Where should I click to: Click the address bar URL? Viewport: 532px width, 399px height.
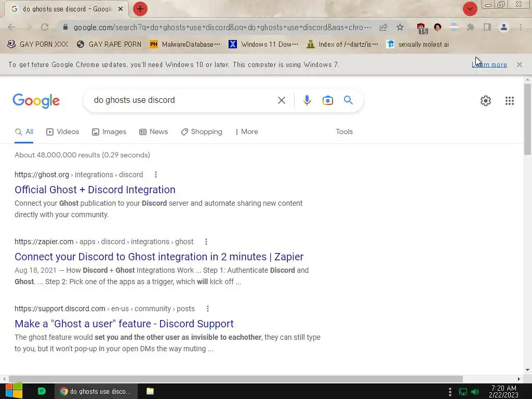(x=222, y=27)
